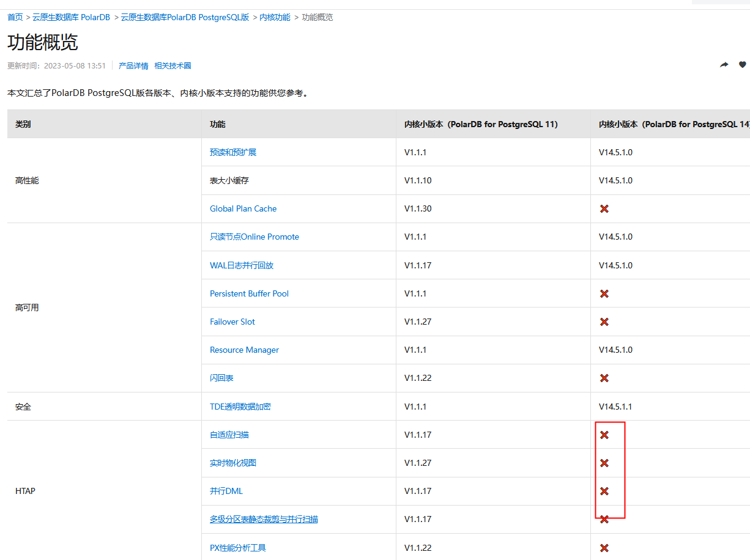Open the Global Plan Cache link
The height and width of the screenshot is (560, 750).
pyautogui.click(x=243, y=208)
